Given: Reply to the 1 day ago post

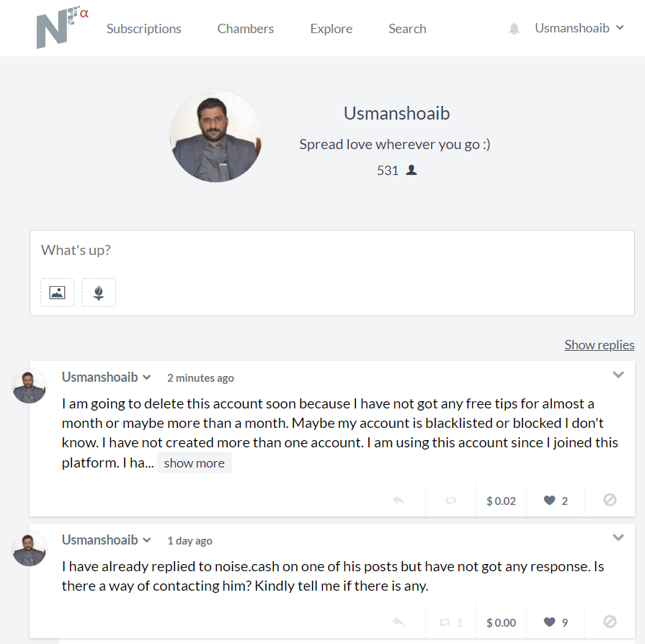Looking at the screenshot, I should click(x=399, y=622).
